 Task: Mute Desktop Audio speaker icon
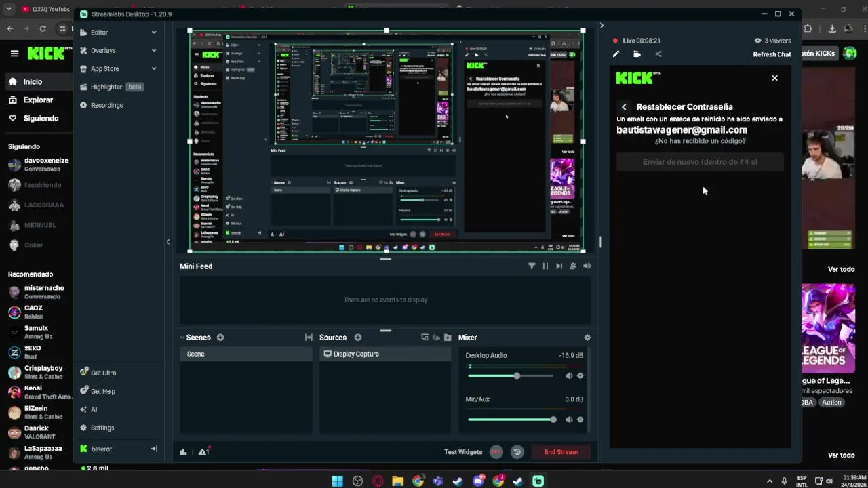click(x=569, y=375)
